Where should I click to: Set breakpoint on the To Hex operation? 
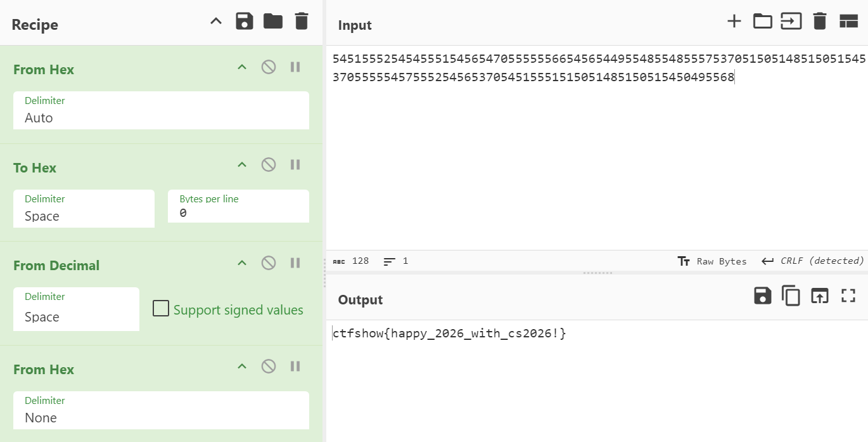point(295,165)
